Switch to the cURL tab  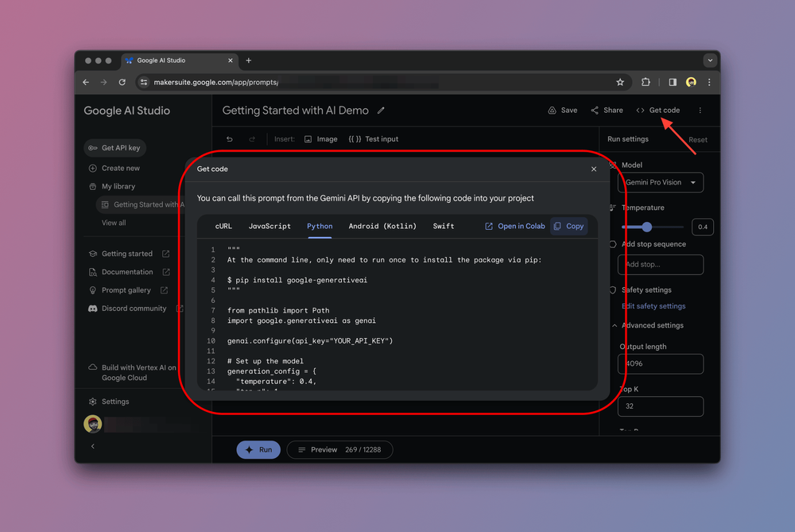click(x=223, y=226)
